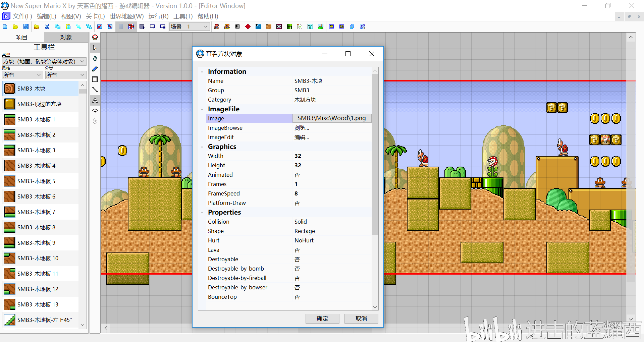Click the landscape picture toolbar icon
Screen dimensions: 644x342
pos(321,27)
